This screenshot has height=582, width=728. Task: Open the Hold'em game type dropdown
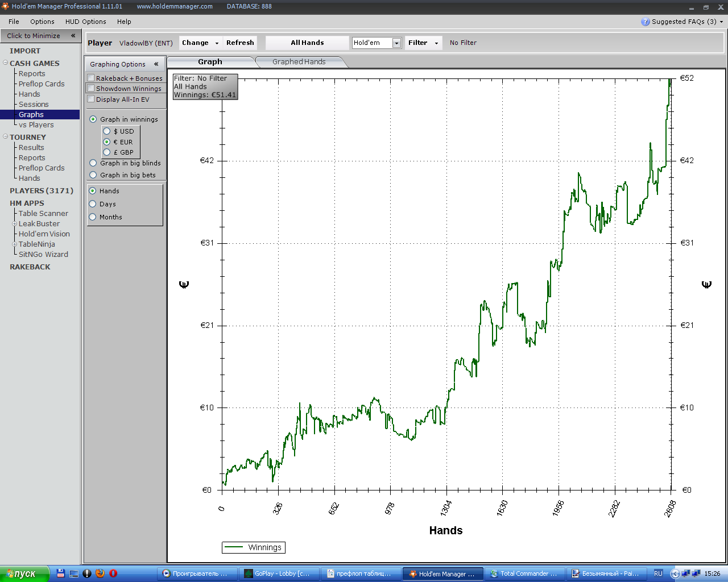pyautogui.click(x=396, y=43)
